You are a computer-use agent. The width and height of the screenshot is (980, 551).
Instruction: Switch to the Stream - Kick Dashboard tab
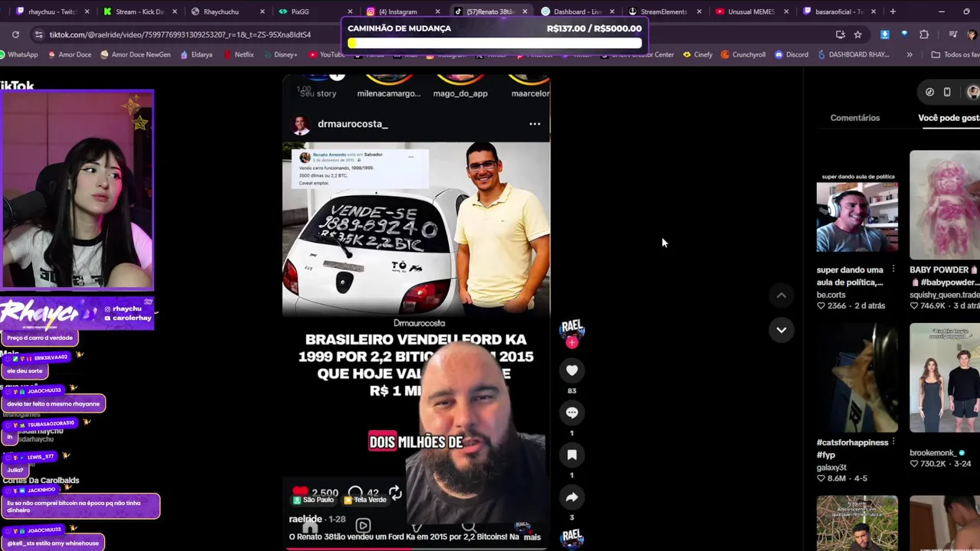pyautogui.click(x=139, y=11)
